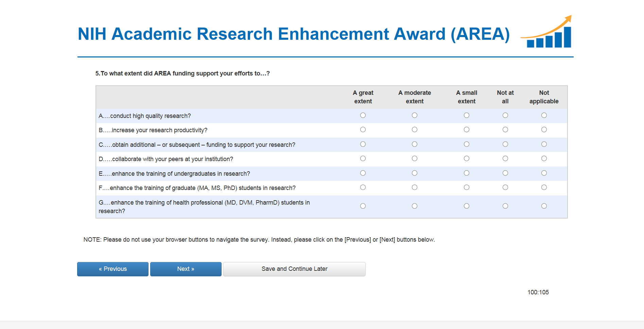Viewport: 644px width, 329px height.
Task: Select 'A small extent' for collaborate with peers
Action: tap(467, 159)
